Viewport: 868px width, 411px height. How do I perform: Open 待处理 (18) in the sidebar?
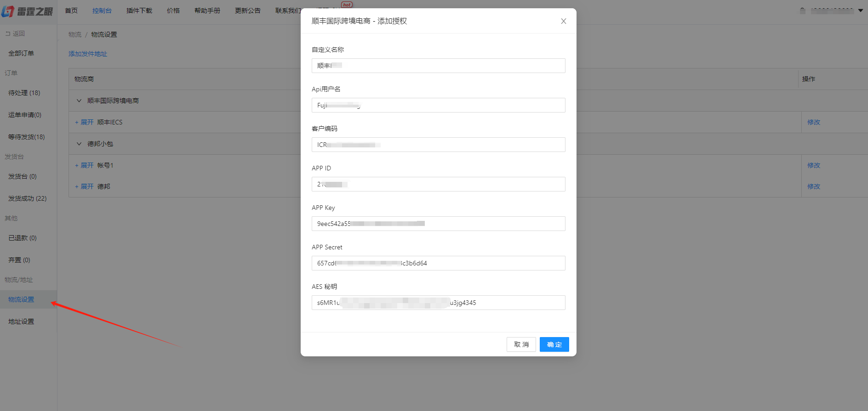24,93
